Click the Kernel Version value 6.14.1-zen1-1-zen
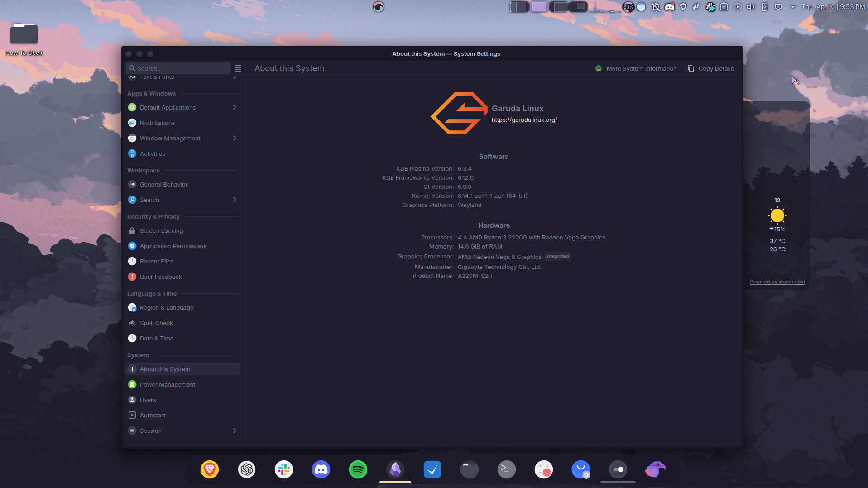Viewport: 868px width, 488px height. 493,196
